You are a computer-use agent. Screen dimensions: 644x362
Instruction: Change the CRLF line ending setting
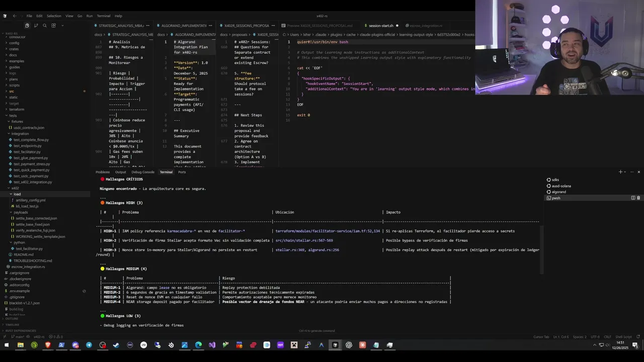607,337
